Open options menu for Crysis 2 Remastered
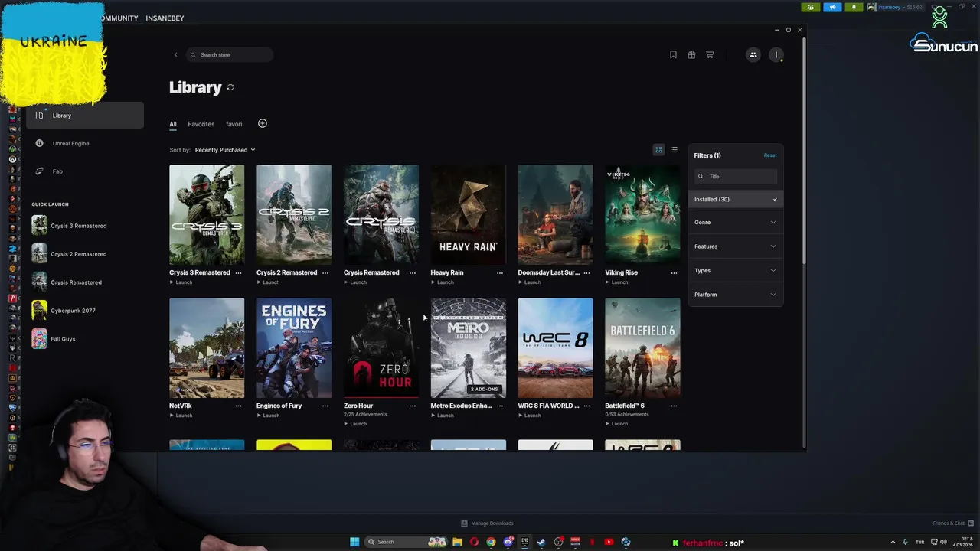The width and height of the screenshot is (980, 551). [325, 272]
